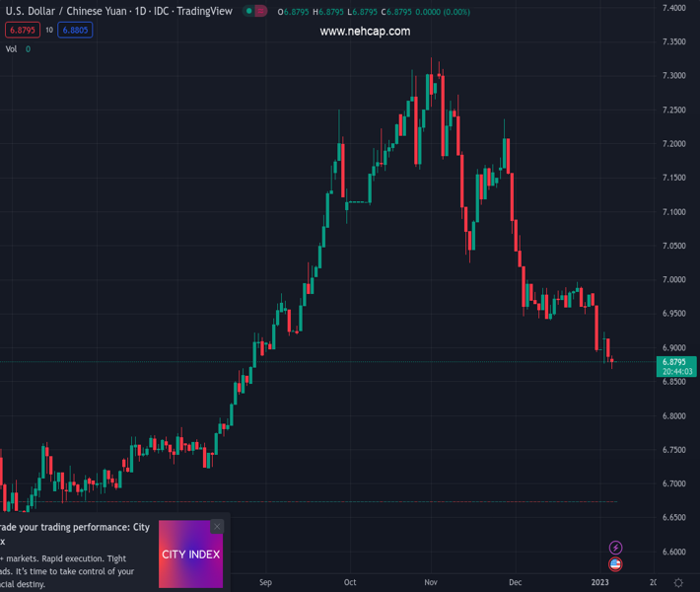This screenshot has height=592, width=700.
Task: Click the City Index logo thumbnail
Action: (190, 555)
